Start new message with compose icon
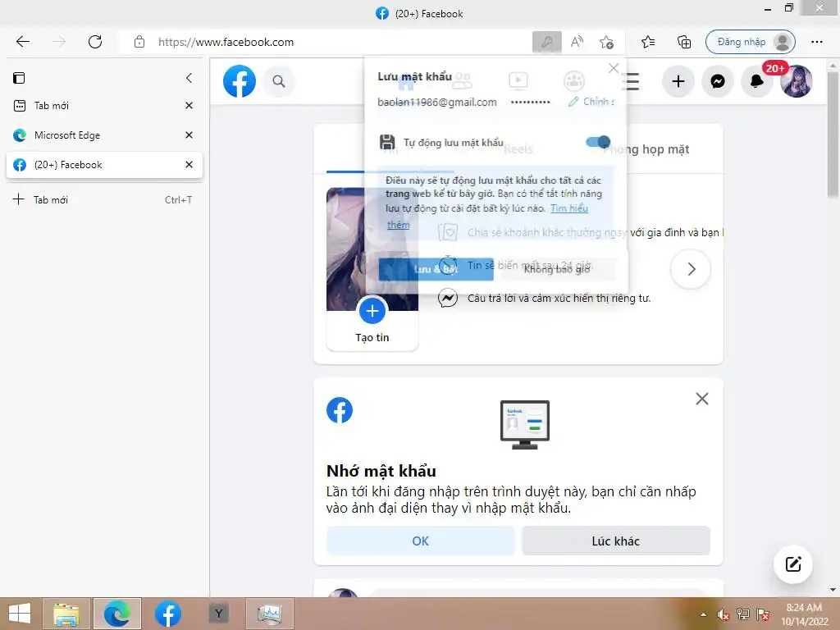 tap(793, 564)
